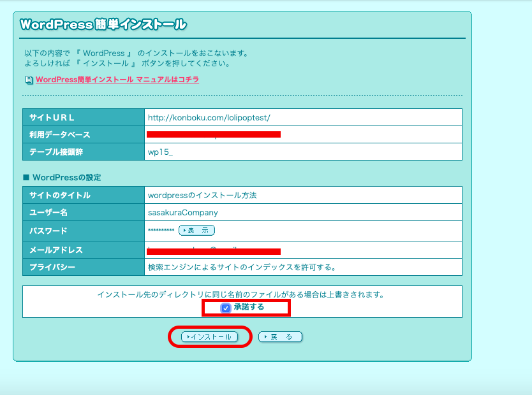The image size is (532, 395).
Task: Click the WordPress簡単インストール page title
Action: click(103, 24)
